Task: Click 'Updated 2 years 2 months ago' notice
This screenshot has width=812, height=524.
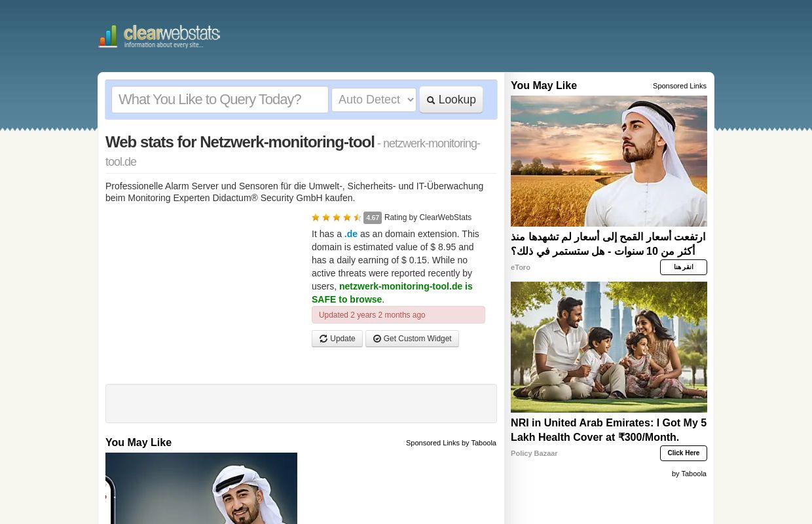Action: [x=398, y=315]
